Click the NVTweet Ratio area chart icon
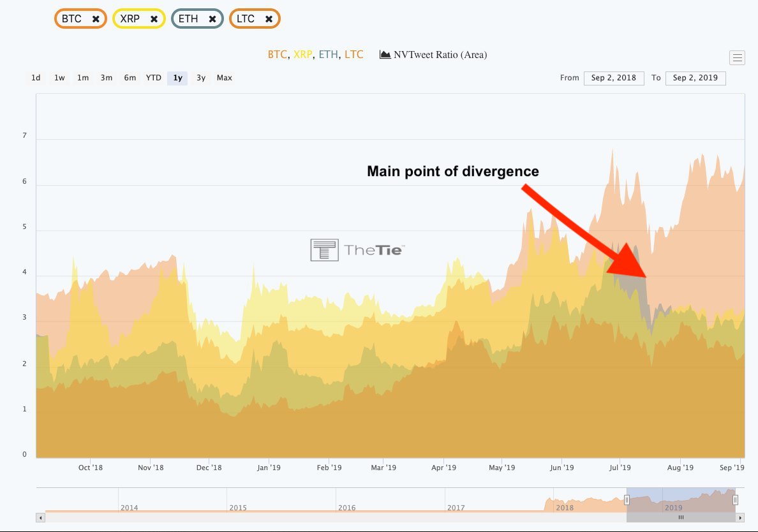This screenshot has width=758, height=532. pos(385,55)
